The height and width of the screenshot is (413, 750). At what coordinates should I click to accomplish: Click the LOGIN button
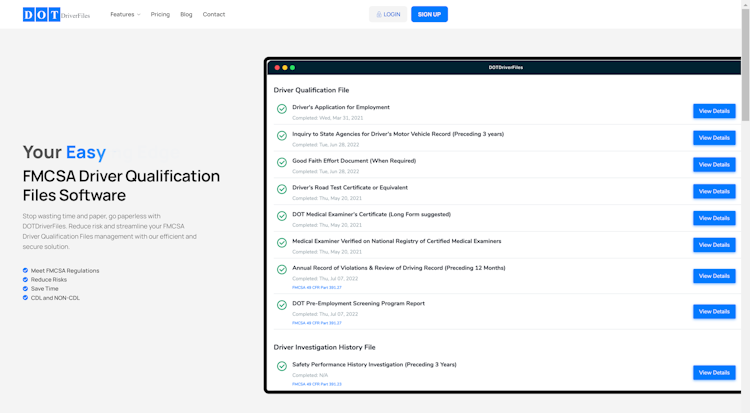388,14
